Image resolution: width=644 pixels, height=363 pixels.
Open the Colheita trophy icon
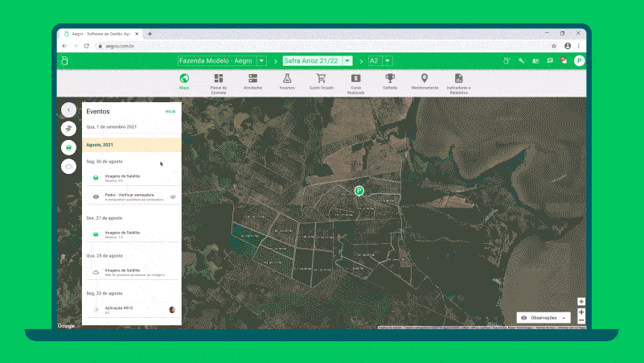pyautogui.click(x=390, y=79)
